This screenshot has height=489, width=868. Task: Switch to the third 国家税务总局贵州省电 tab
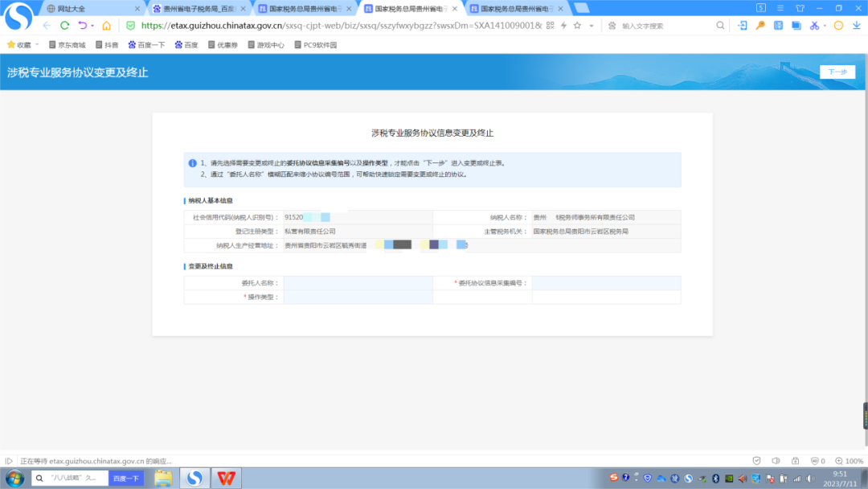point(305,9)
